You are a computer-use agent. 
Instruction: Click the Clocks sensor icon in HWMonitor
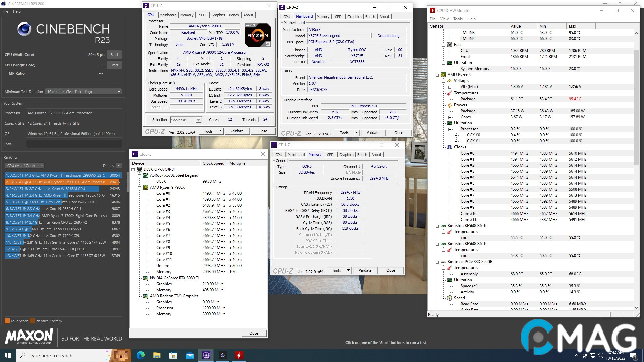point(449,147)
